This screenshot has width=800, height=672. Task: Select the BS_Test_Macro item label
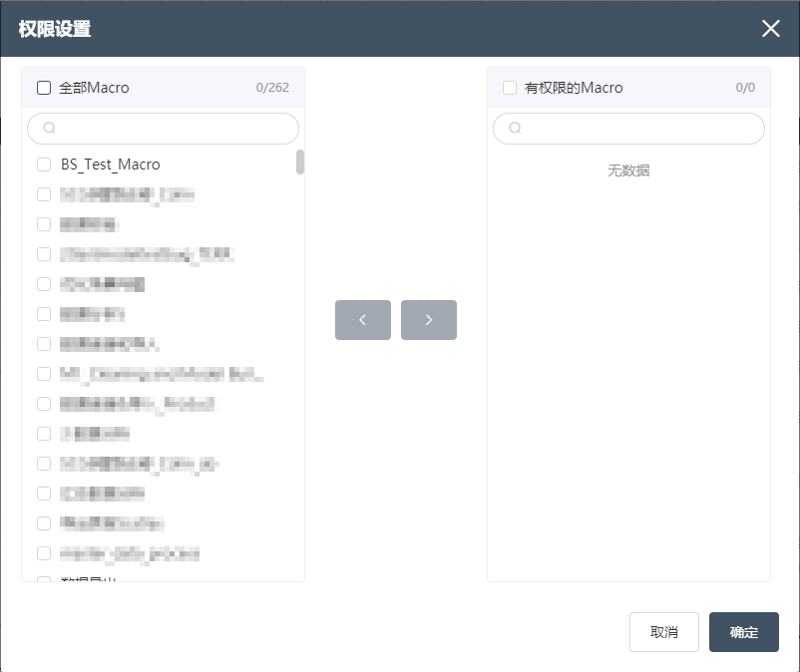click(x=110, y=165)
